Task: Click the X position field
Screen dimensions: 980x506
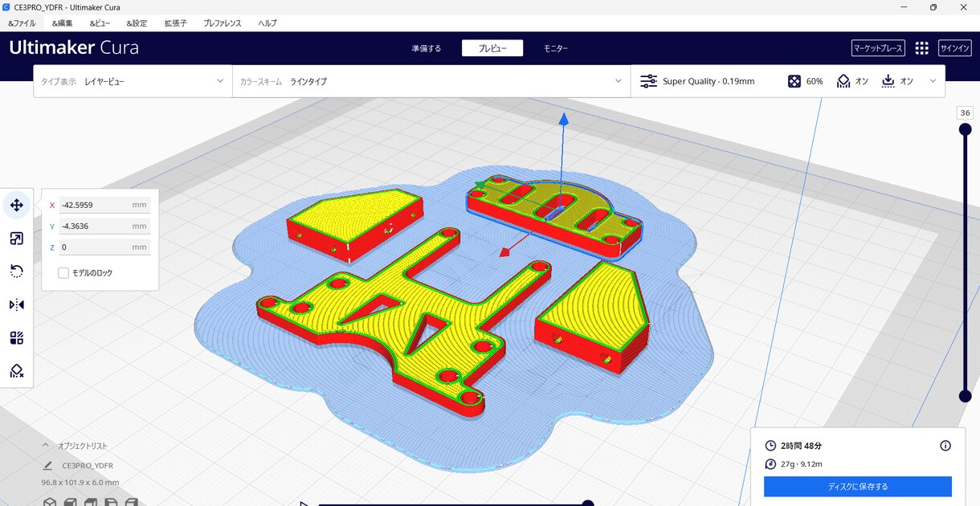Action: pyautogui.click(x=104, y=205)
